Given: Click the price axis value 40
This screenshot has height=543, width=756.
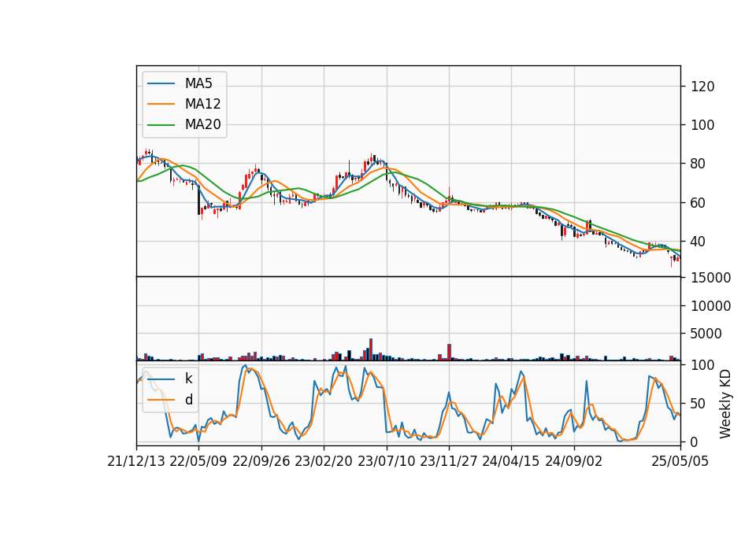Looking at the screenshot, I should pos(699,242).
